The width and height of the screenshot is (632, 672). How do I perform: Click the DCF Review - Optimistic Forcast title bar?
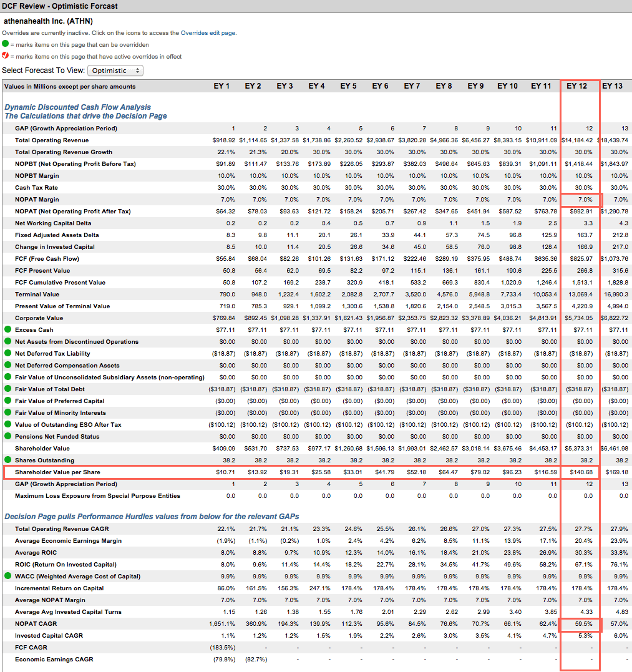(316, 6)
